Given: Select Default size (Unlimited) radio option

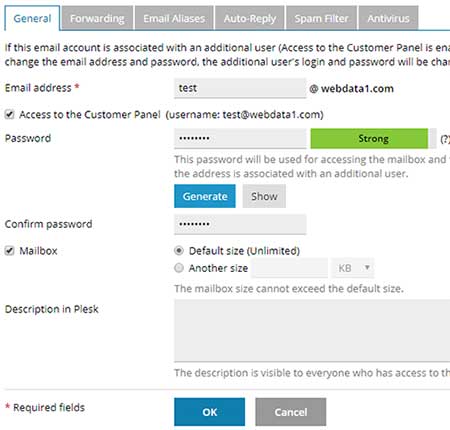Looking at the screenshot, I should (179, 251).
